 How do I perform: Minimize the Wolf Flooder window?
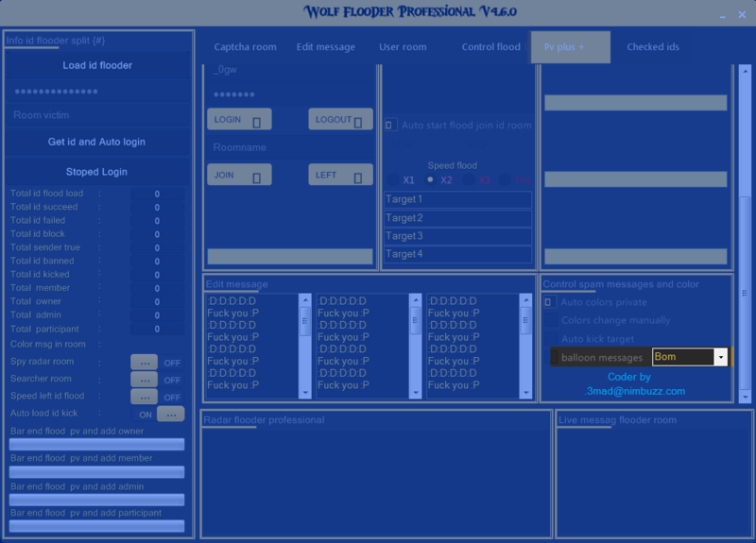pos(722,16)
